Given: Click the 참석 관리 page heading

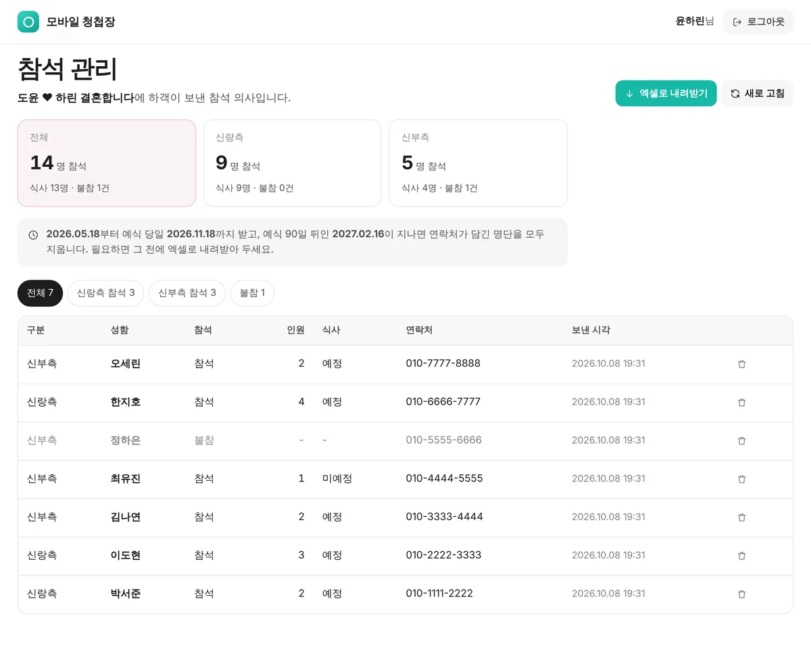Looking at the screenshot, I should 68,70.
